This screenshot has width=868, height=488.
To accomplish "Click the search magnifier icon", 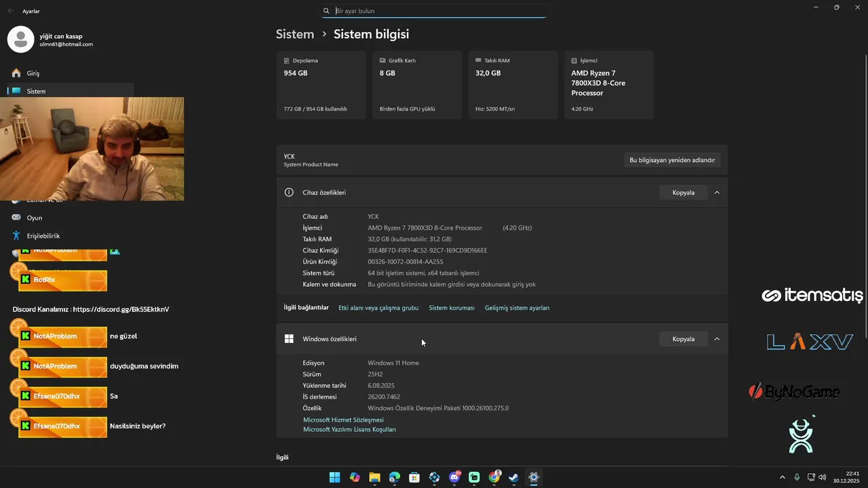I will [326, 11].
